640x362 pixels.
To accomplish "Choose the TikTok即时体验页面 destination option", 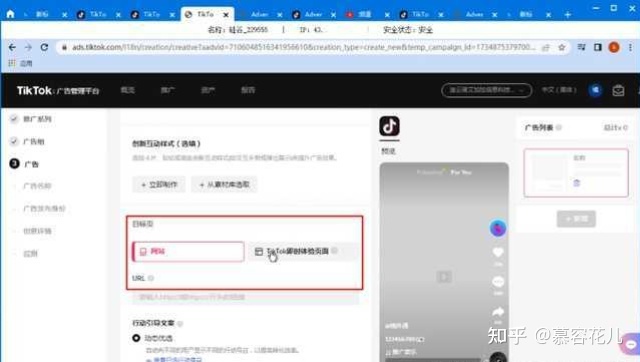I will [x=303, y=251].
